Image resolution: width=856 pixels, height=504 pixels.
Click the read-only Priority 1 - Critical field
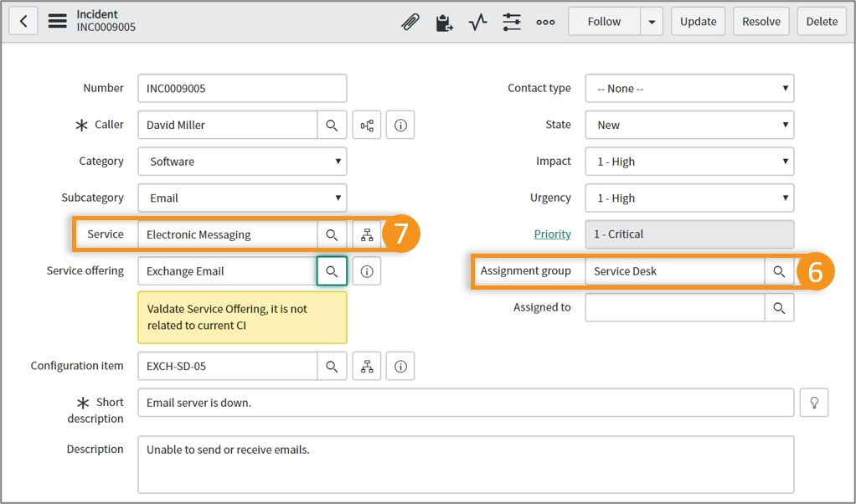[689, 234]
